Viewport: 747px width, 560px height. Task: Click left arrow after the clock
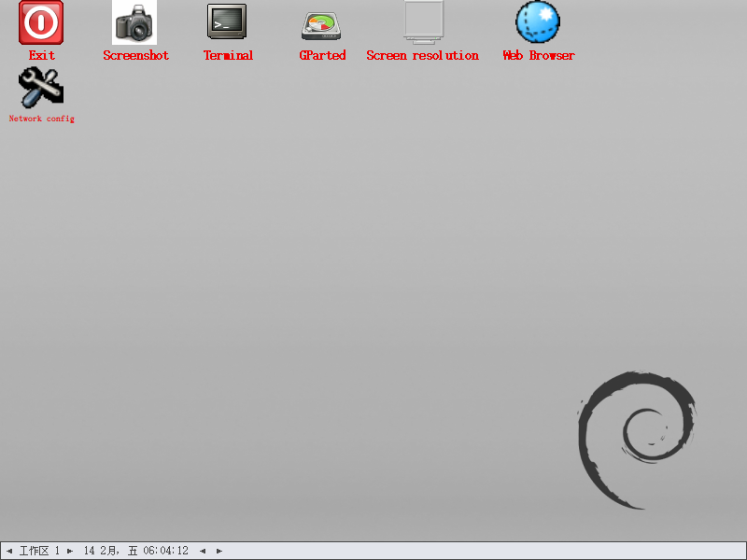[x=203, y=551]
